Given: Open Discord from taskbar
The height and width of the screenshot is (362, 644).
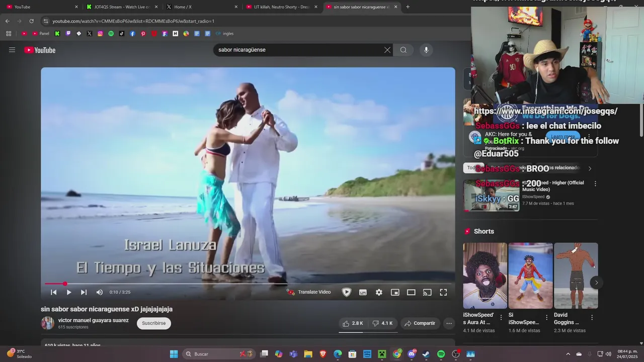Looking at the screenshot, I should (412, 354).
